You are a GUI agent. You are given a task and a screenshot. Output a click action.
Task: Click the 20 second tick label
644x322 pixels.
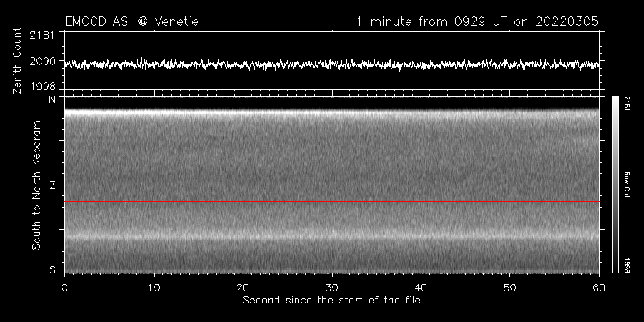(243, 288)
